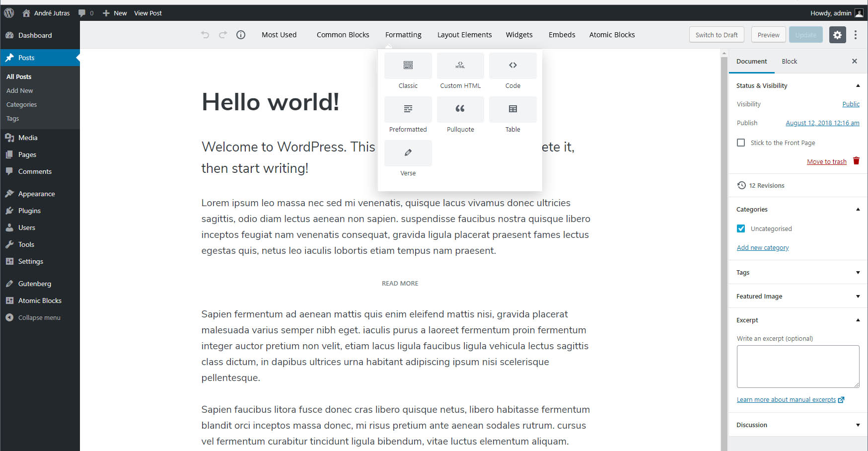The height and width of the screenshot is (451, 868).
Task: Insert a Custom HTML block
Action: point(460,72)
